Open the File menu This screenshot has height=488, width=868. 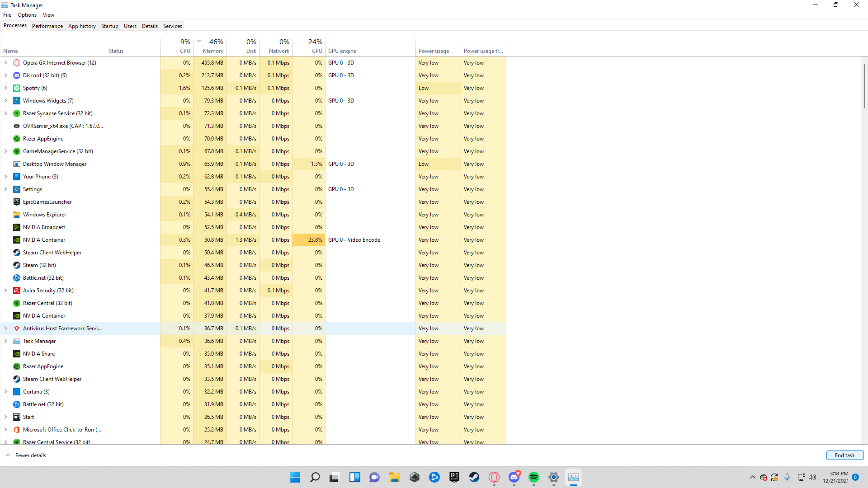coord(7,15)
